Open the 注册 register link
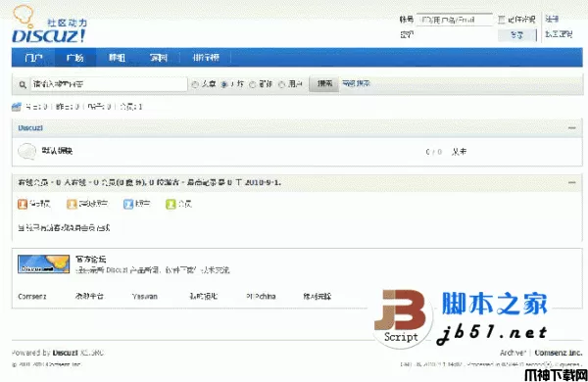 point(552,19)
